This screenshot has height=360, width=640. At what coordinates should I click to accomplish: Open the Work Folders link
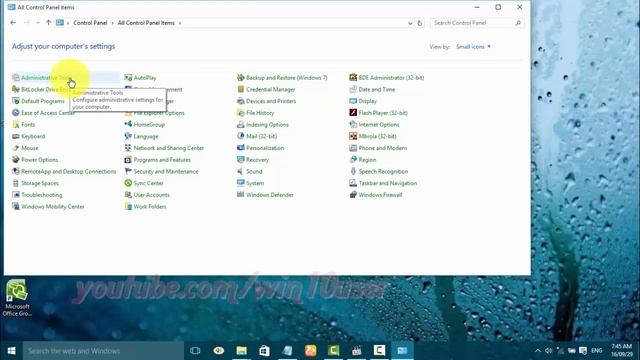click(x=150, y=207)
